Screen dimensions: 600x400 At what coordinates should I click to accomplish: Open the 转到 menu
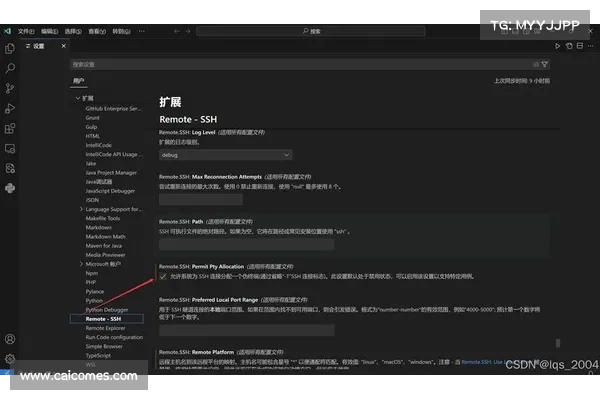(121, 31)
